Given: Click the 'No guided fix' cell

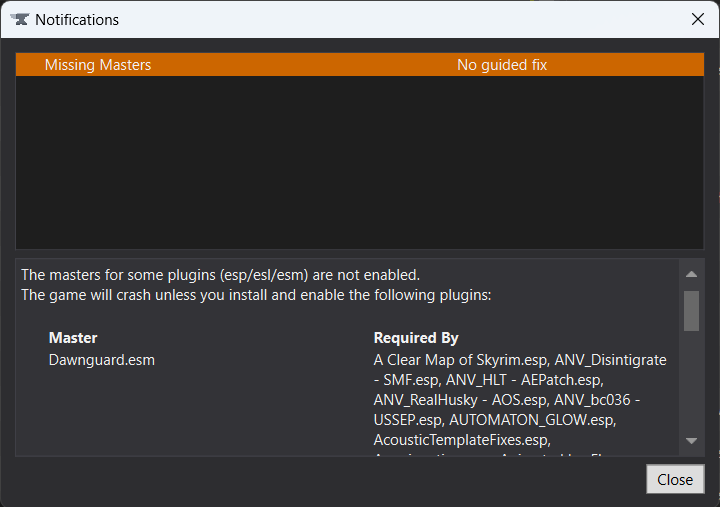Looking at the screenshot, I should click(502, 65).
